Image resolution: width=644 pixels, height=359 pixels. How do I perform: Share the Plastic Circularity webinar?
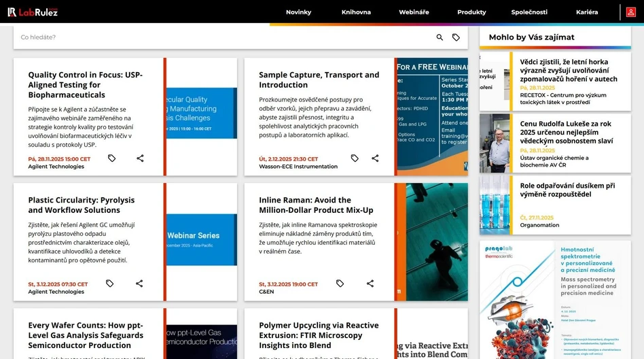click(x=139, y=284)
